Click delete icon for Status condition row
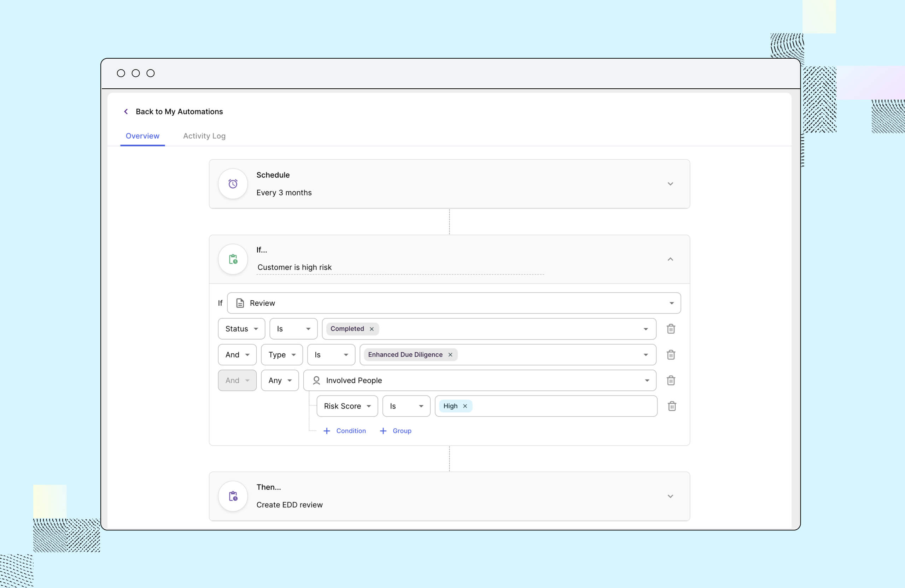 pos(671,328)
